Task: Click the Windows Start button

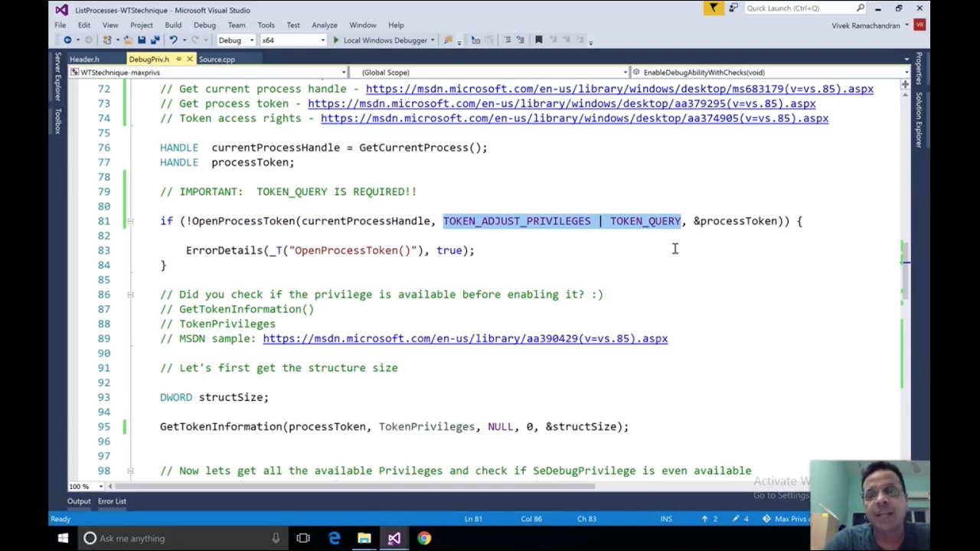Action: click(x=63, y=538)
